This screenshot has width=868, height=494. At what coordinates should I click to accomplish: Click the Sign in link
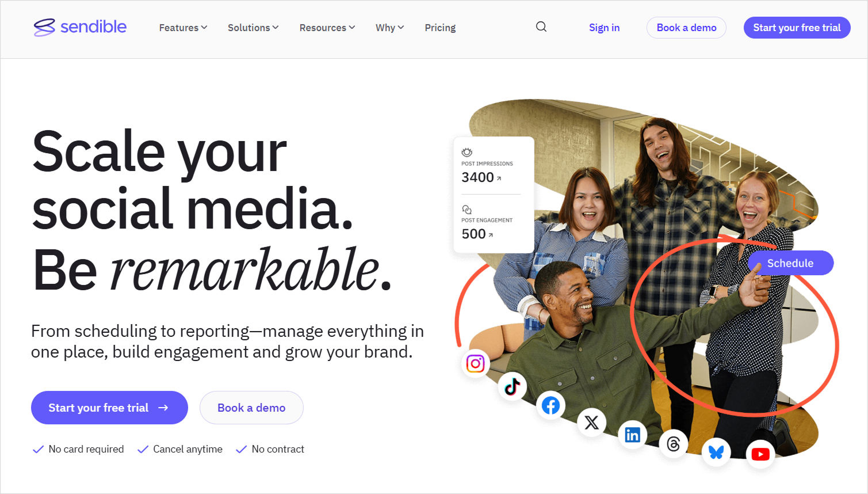pyautogui.click(x=604, y=28)
